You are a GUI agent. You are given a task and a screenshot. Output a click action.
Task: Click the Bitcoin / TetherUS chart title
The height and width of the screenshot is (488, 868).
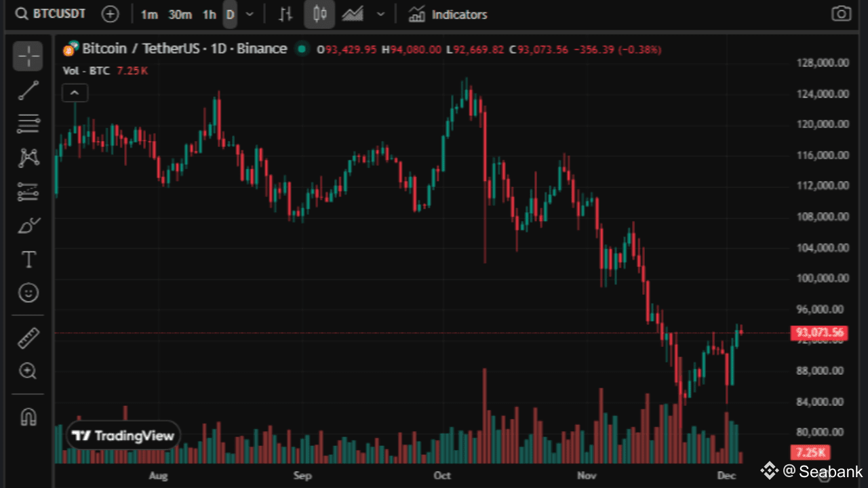[184, 49]
